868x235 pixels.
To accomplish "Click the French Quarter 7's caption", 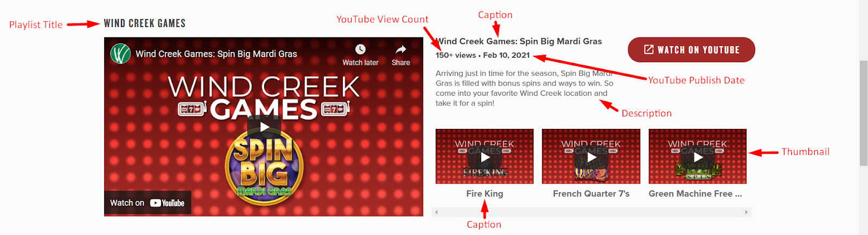I will pyautogui.click(x=591, y=193).
